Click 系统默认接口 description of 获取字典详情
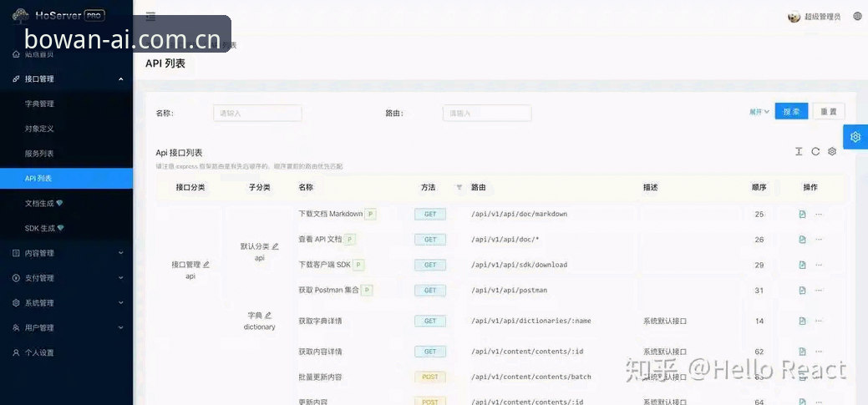 point(665,321)
